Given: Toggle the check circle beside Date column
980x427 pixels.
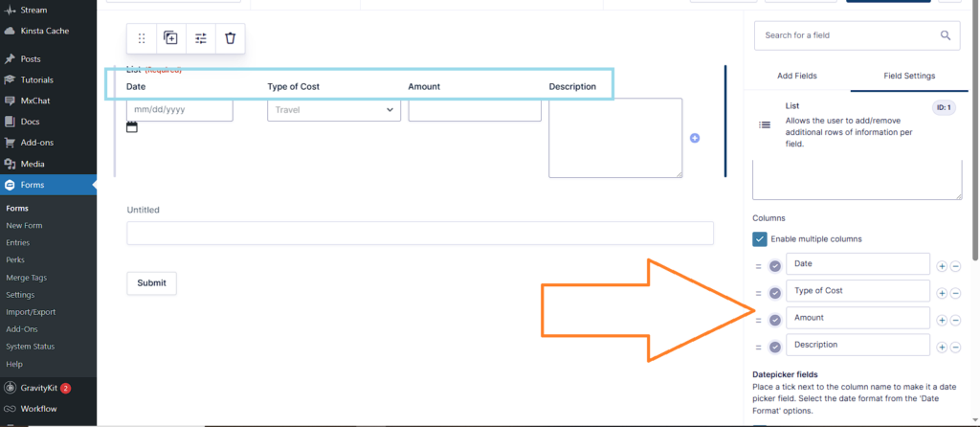Looking at the screenshot, I should tap(775, 266).
